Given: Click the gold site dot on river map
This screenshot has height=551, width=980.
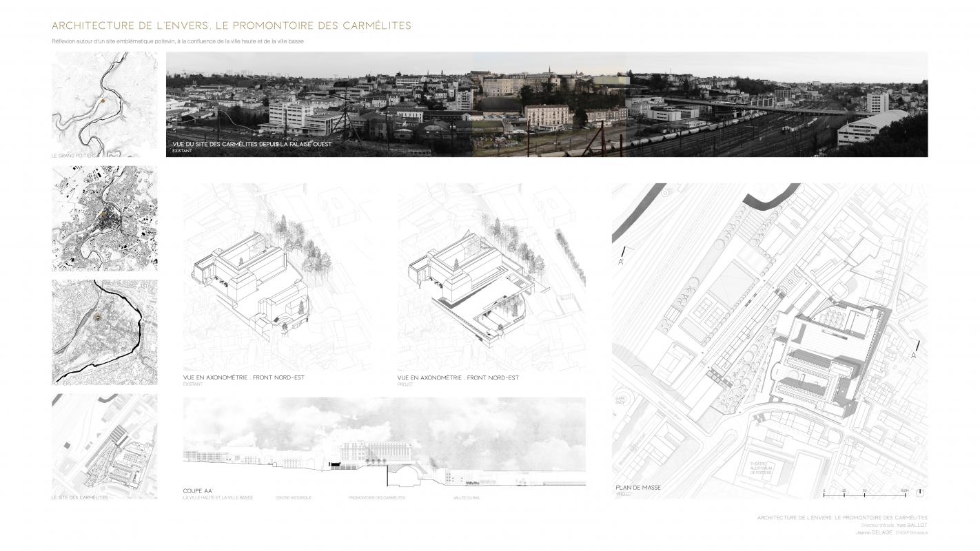Looking at the screenshot, I should point(102,100).
